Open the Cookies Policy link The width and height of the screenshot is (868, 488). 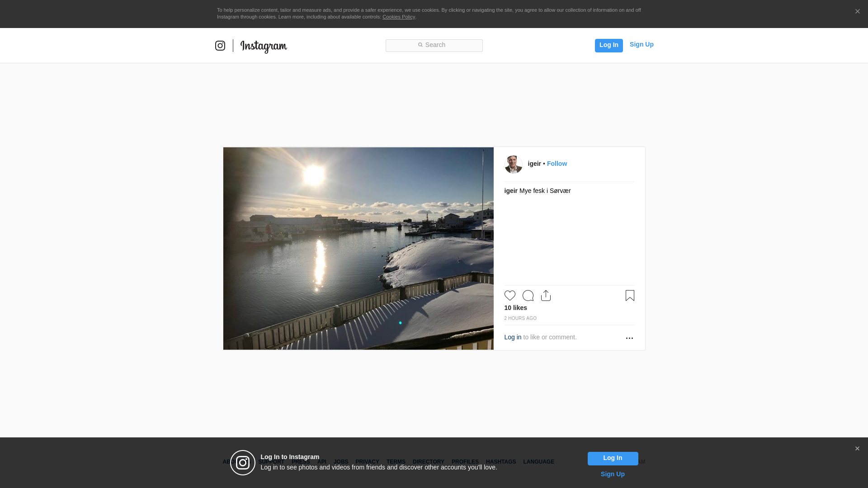pyautogui.click(x=398, y=17)
